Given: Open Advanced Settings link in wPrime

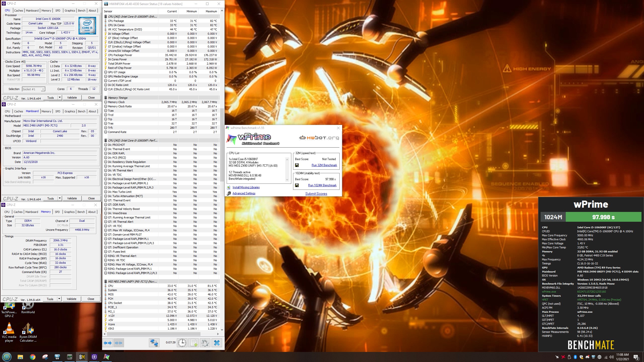Looking at the screenshot, I should point(244,193).
